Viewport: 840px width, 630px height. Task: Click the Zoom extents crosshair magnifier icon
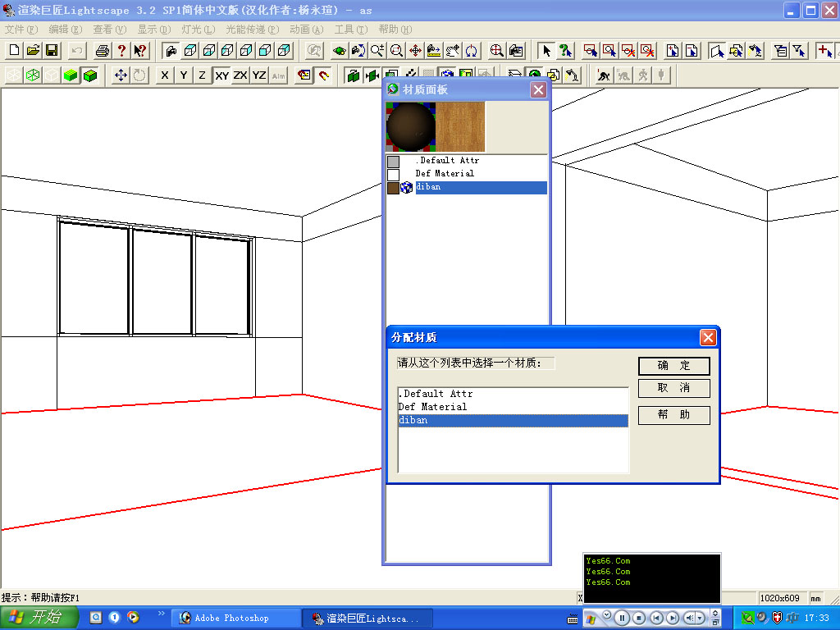click(496, 51)
